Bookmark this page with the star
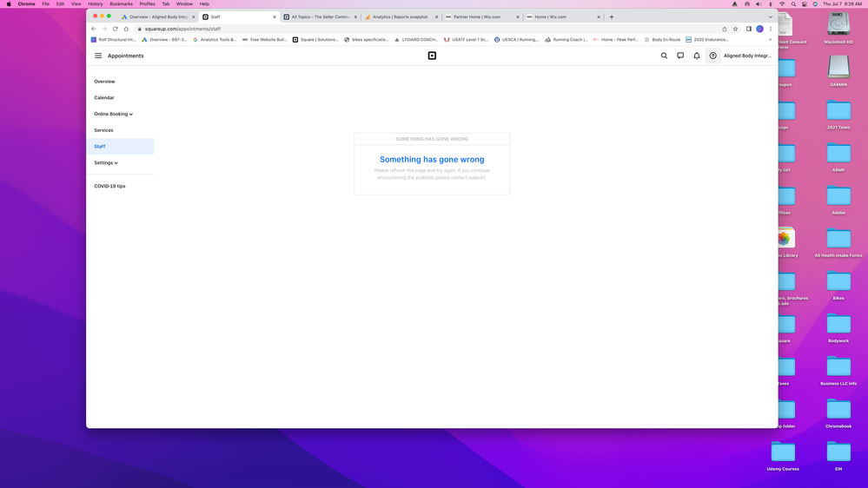The image size is (868, 488). 735,29
